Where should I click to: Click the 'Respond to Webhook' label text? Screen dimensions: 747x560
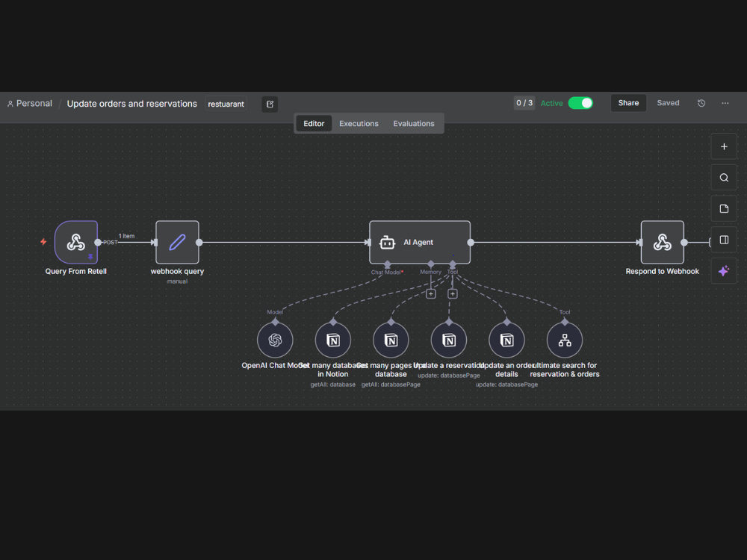pyautogui.click(x=662, y=272)
